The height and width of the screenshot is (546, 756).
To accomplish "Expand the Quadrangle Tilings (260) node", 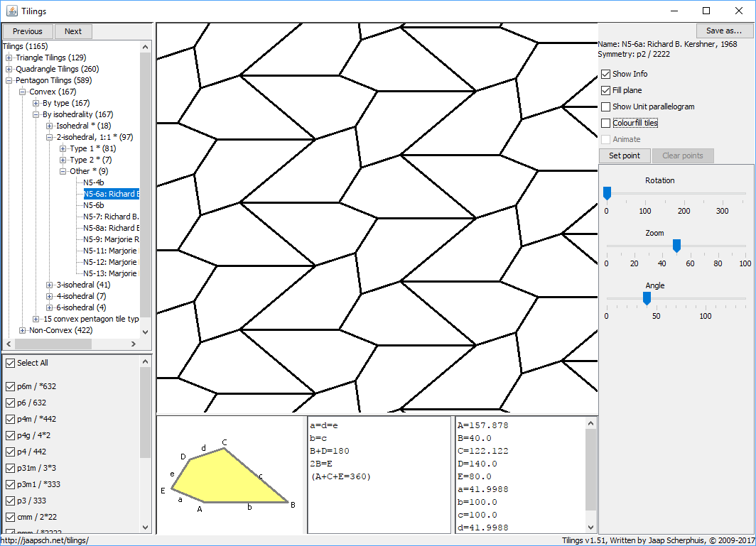I will point(9,70).
